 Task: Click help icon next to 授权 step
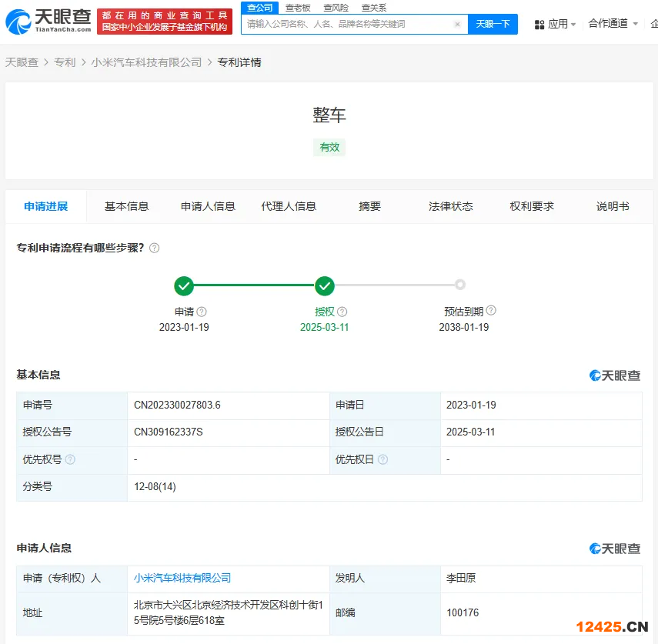(342, 312)
